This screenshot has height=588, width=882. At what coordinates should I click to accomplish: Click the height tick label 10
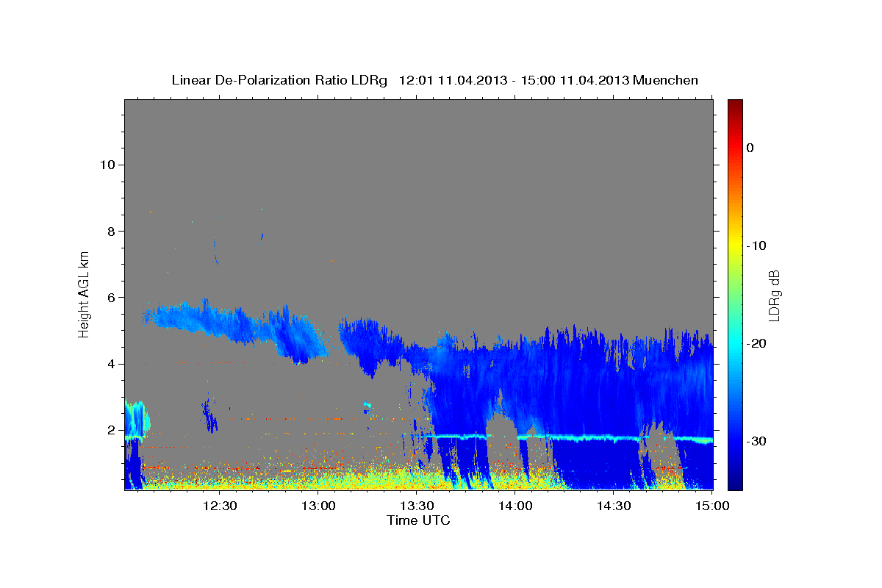click(x=107, y=165)
